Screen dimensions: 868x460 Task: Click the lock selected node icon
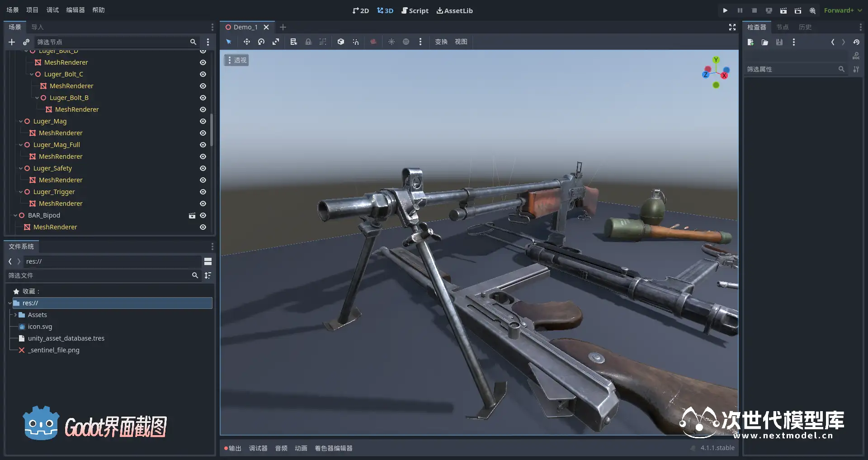pos(308,42)
